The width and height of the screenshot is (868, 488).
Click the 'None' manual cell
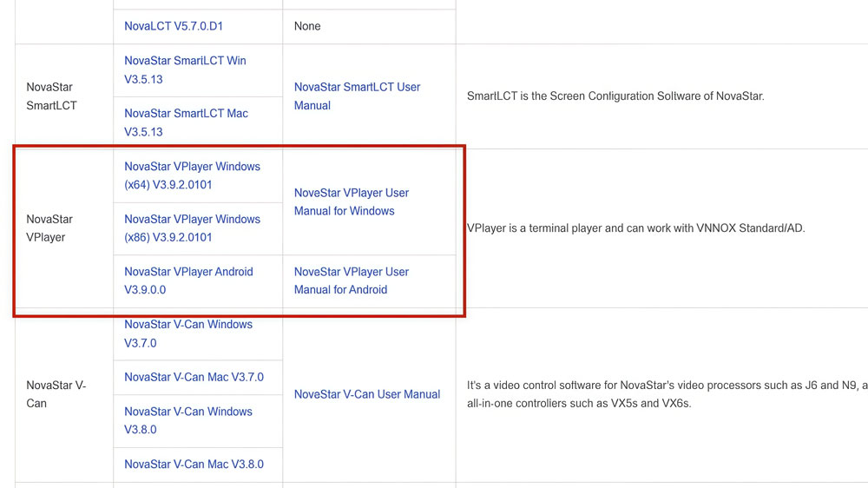click(307, 26)
